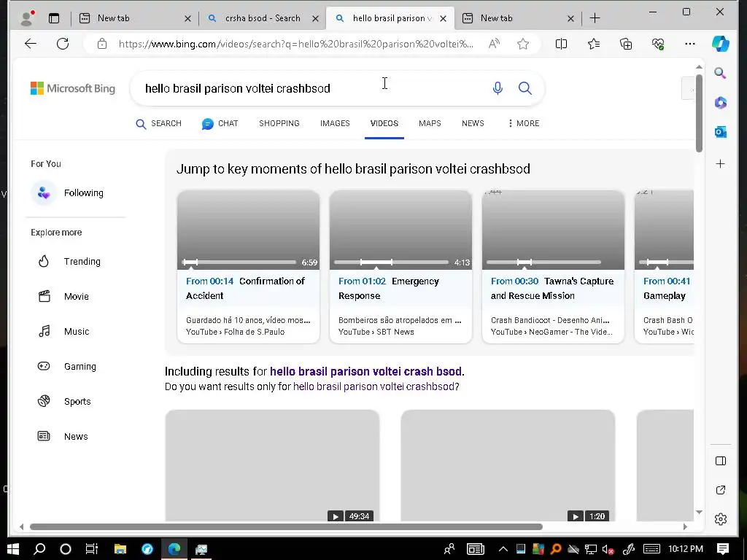Switch to SHOPPING results

279,123
